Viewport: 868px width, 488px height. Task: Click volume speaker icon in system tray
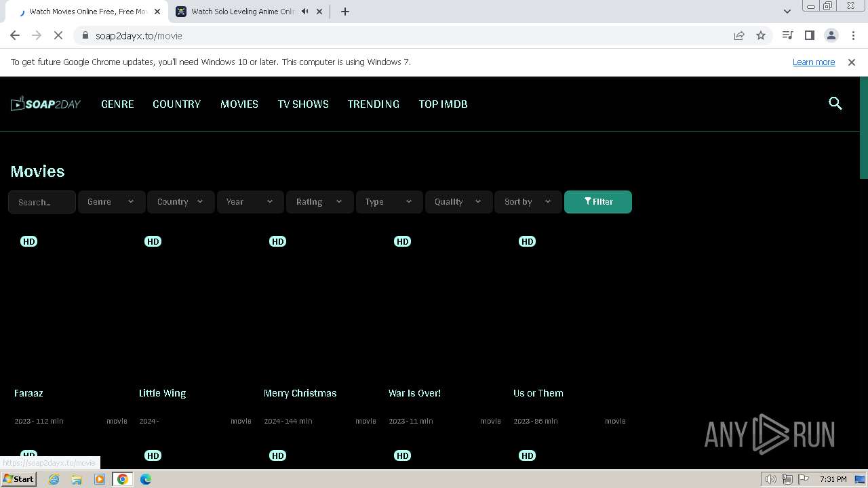click(770, 479)
